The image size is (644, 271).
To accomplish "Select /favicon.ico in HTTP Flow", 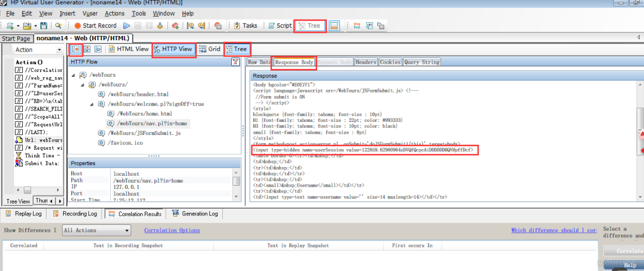I will [125, 143].
